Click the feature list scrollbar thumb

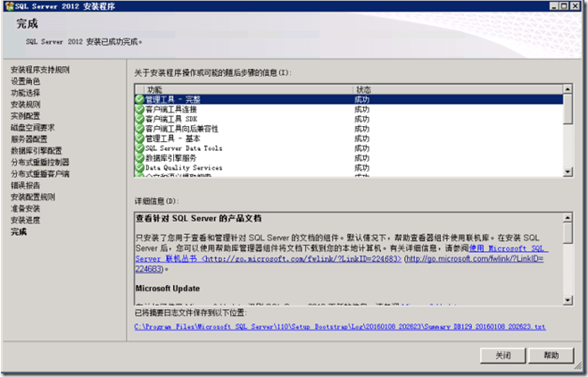click(x=567, y=108)
